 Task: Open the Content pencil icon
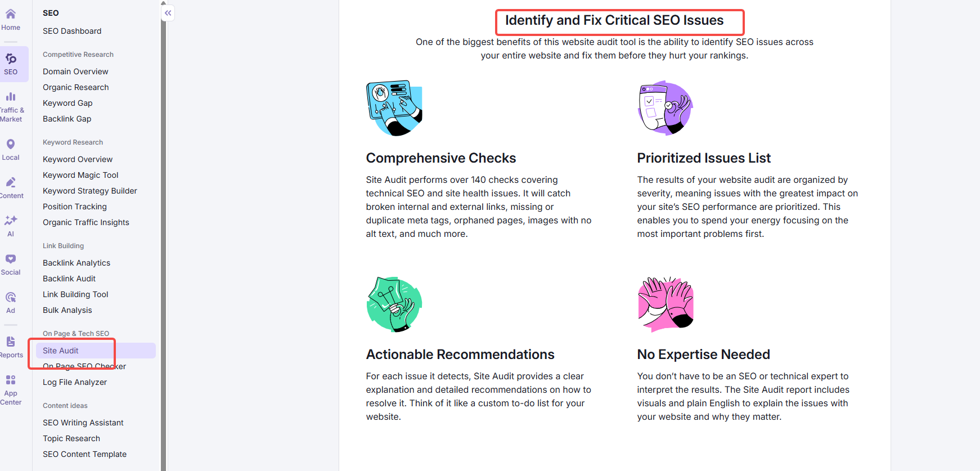(x=11, y=183)
